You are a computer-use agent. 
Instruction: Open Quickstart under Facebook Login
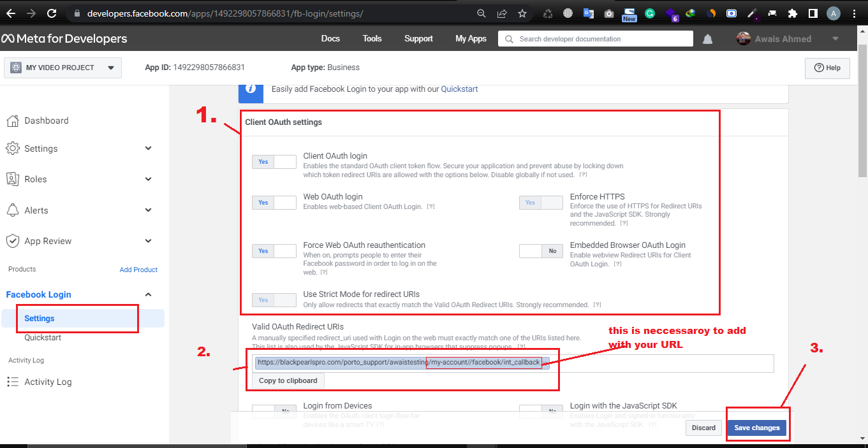[43, 338]
